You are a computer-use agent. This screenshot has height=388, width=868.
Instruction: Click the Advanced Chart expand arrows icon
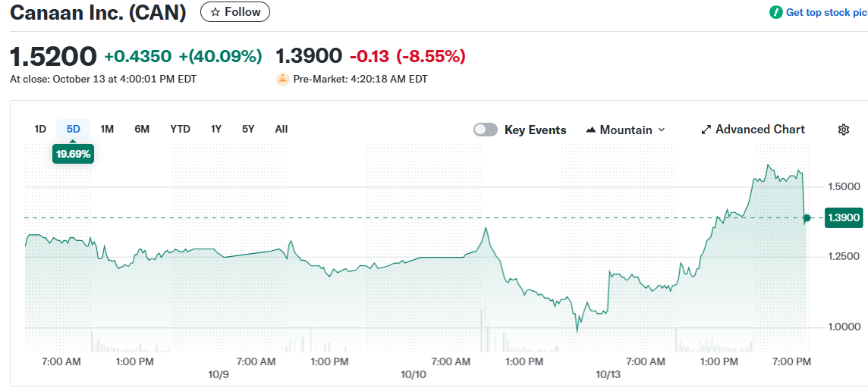[706, 130]
